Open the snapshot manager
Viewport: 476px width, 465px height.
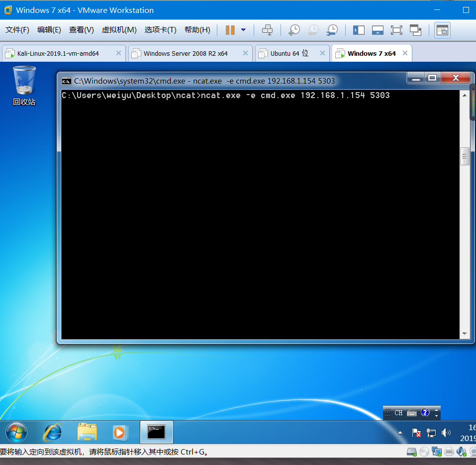tap(332, 30)
